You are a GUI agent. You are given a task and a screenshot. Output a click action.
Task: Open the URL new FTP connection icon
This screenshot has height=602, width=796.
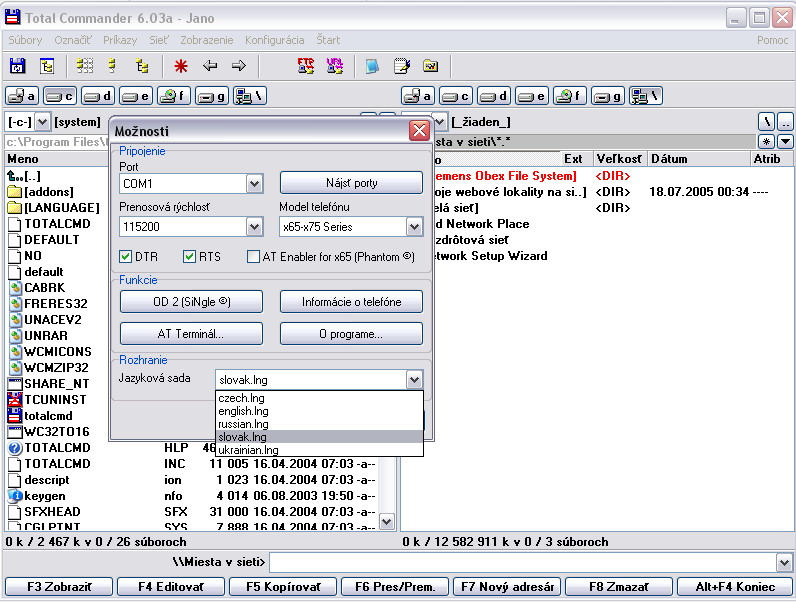click(x=335, y=66)
